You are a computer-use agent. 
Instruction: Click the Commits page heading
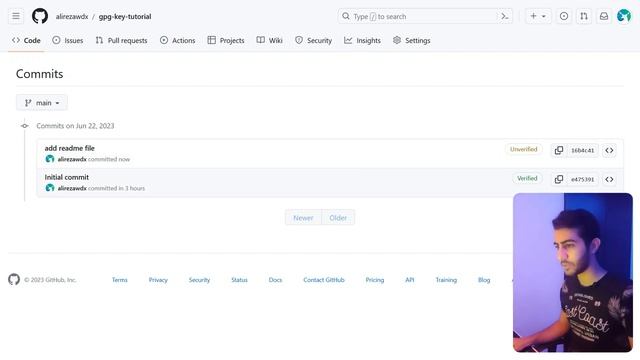[40, 74]
